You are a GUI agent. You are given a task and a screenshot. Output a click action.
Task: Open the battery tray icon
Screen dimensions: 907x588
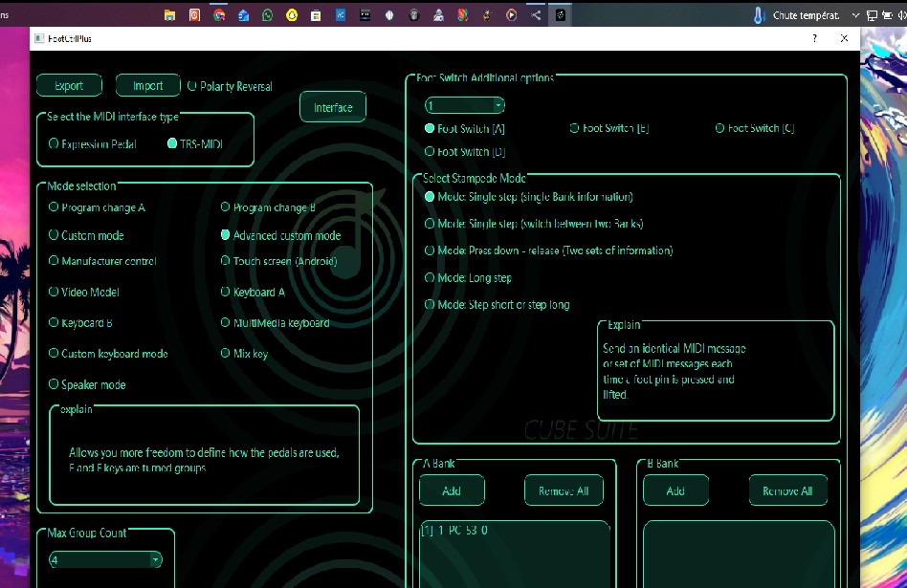887,15
